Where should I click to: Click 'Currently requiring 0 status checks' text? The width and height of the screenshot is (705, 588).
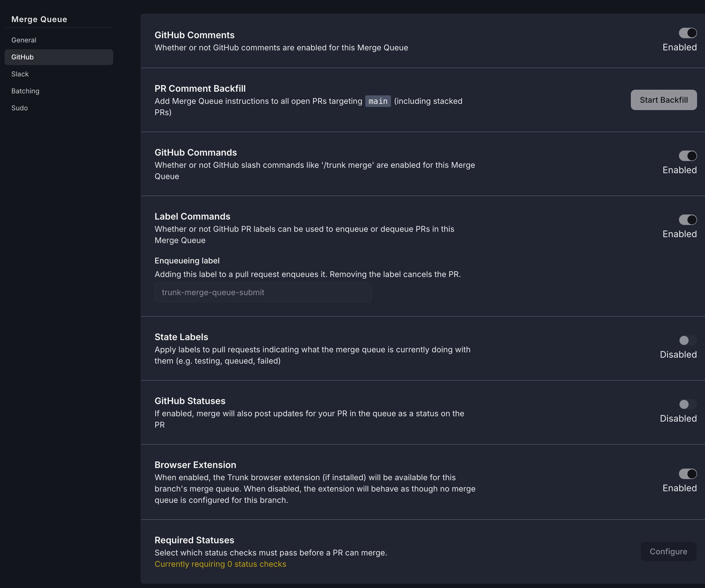tap(220, 564)
